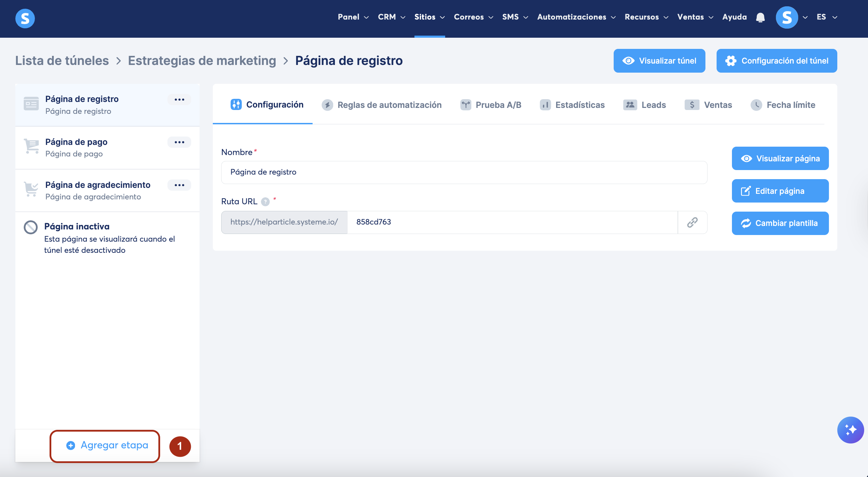This screenshot has height=477, width=868.
Task: Navigate to Lista de túneles breadcrumb
Action: coord(62,61)
